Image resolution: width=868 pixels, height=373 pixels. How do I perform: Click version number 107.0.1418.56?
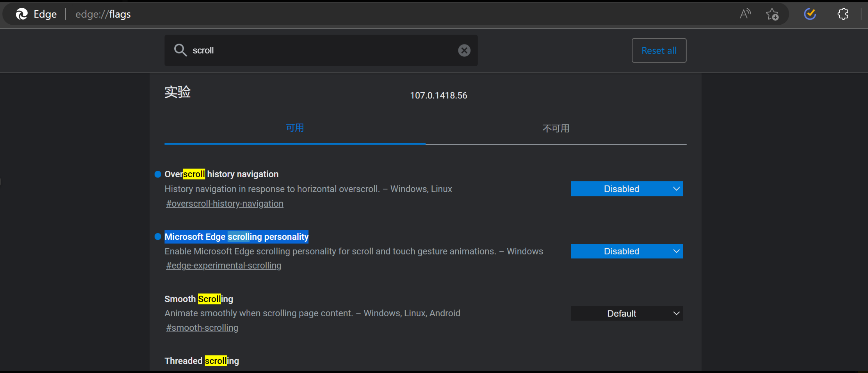(x=438, y=95)
